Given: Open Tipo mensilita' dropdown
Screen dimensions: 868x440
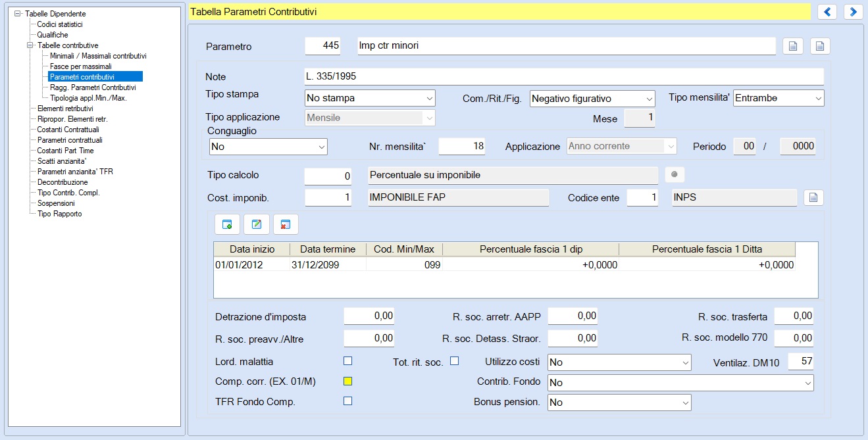Looking at the screenshot, I should click(779, 98).
